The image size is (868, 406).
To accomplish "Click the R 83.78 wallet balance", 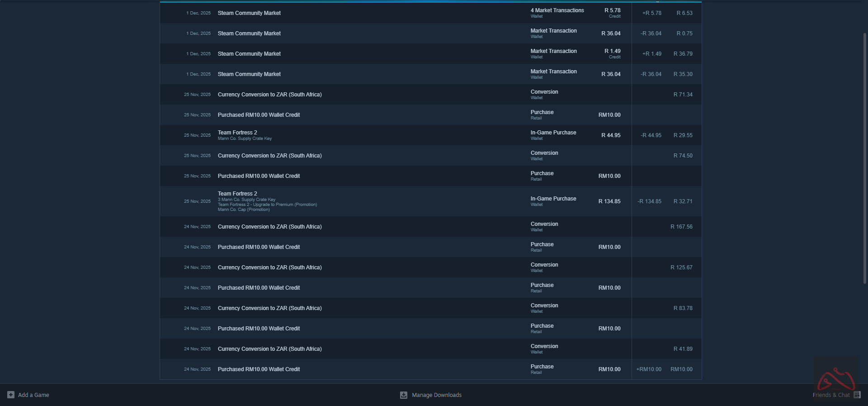I will click(683, 308).
